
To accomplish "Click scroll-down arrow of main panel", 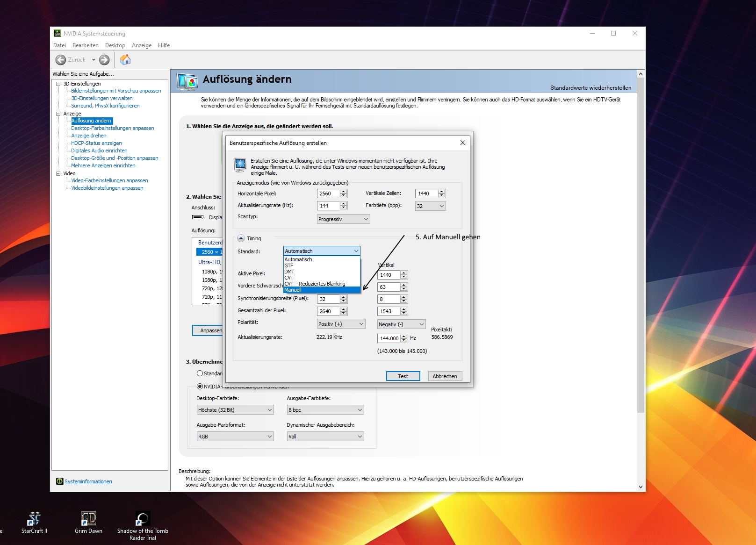I will coord(641,487).
